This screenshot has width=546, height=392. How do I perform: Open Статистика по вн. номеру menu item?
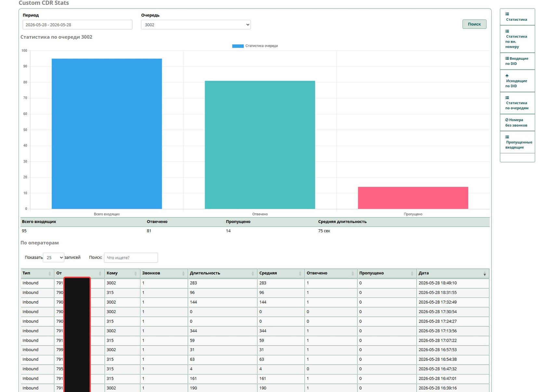click(x=517, y=39)
